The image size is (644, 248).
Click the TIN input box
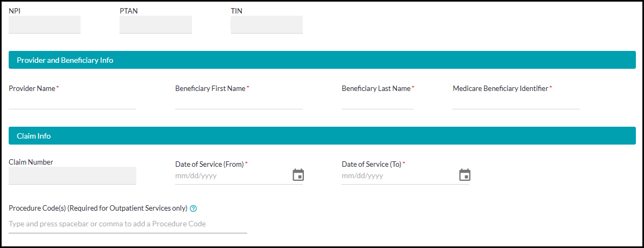[x=267, y=24]
